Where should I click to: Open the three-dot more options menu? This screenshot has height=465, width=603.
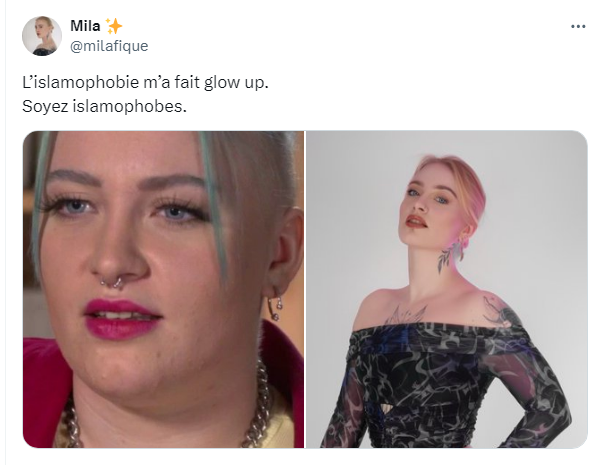pos(578,27)
